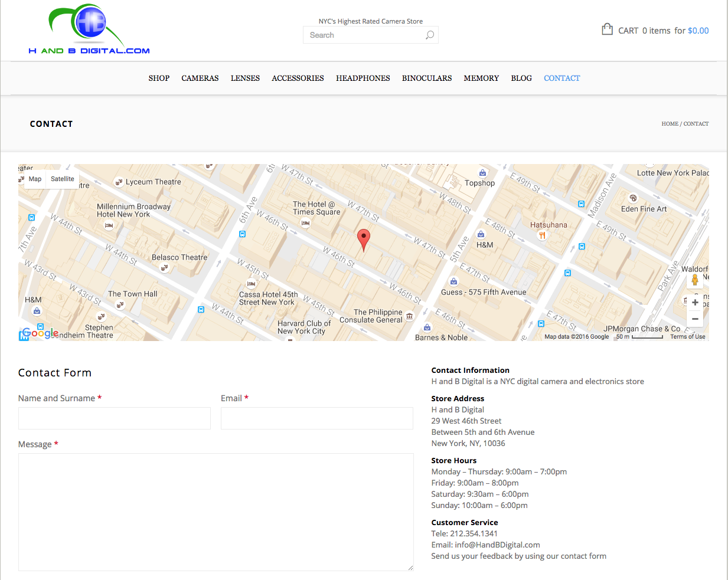The width and height of the screenshot is (728, 580).
Task: Click the Guess 575 Fifth Avenue marker icon
Action: [453, 281]
